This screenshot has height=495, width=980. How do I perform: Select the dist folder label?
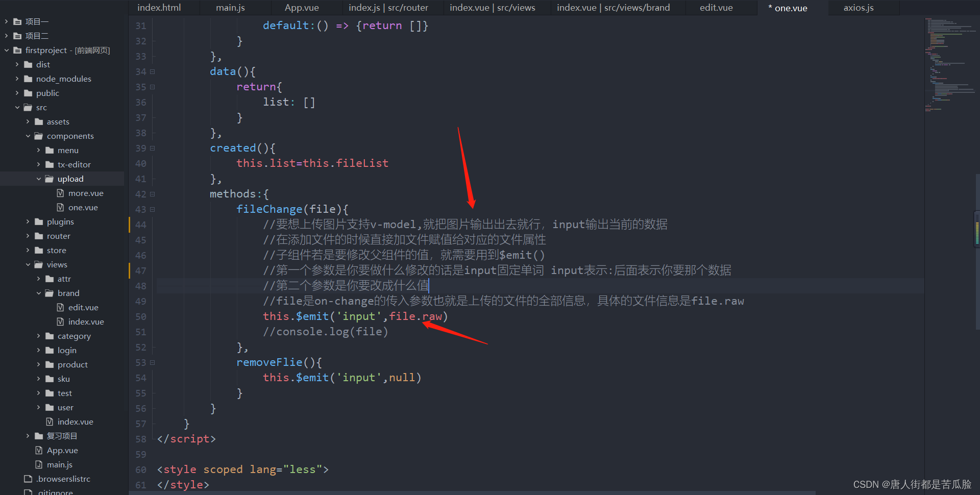click(43, 64)
